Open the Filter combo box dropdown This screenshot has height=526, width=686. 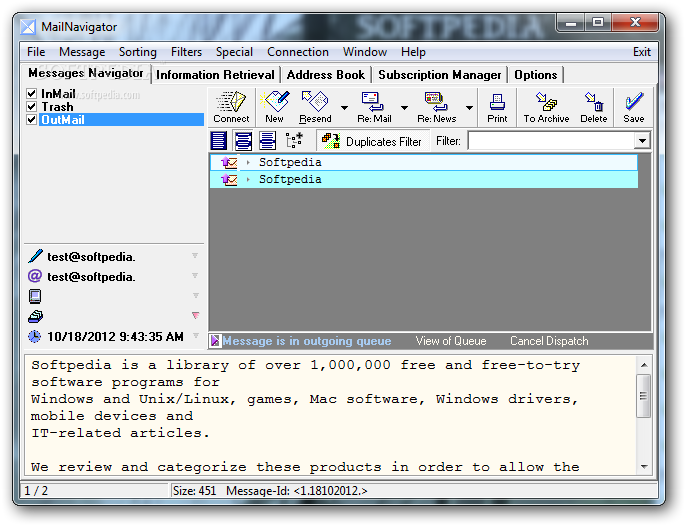(642, 141)
